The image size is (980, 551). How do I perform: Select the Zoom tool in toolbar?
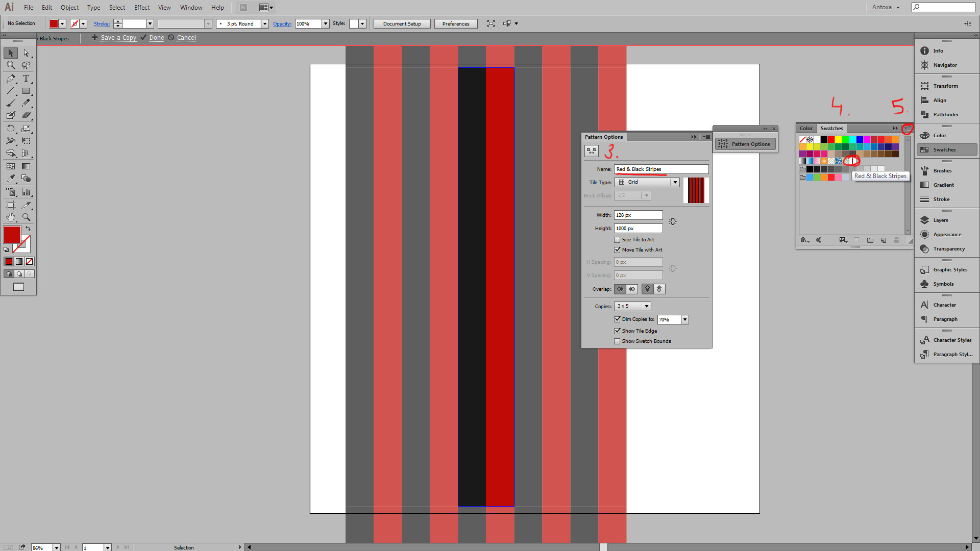pyautogui.click(x=26, y=217)
